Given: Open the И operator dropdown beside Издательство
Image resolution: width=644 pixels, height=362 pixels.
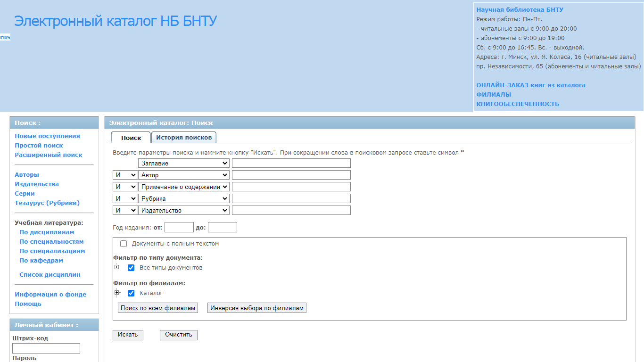Looking at the screenshot, I should [125, 210].
